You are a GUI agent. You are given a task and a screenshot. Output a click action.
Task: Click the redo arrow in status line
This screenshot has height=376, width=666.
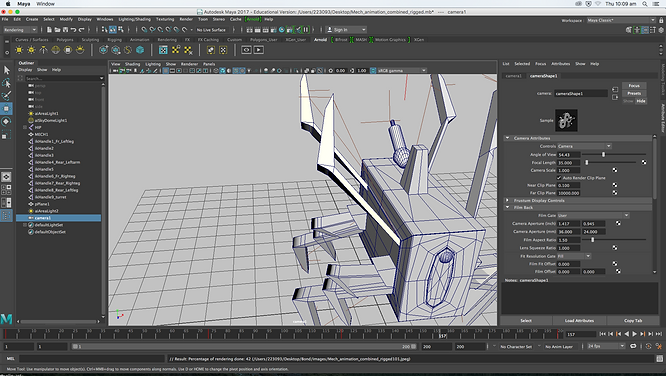pos(82,30)
